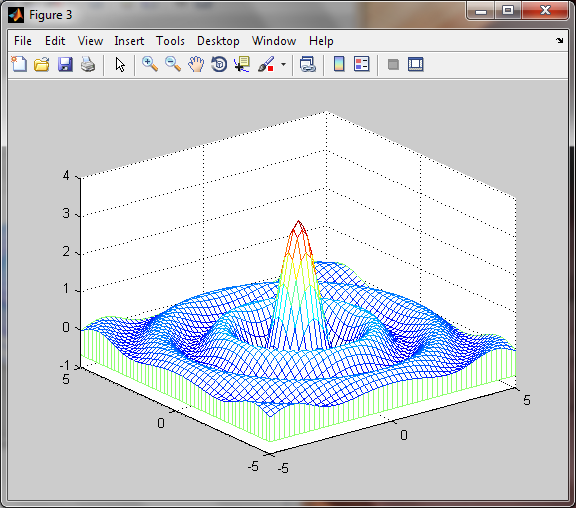Open a file with the folder icon
Screen dimensions: 576x508
[x=42, y=64]
